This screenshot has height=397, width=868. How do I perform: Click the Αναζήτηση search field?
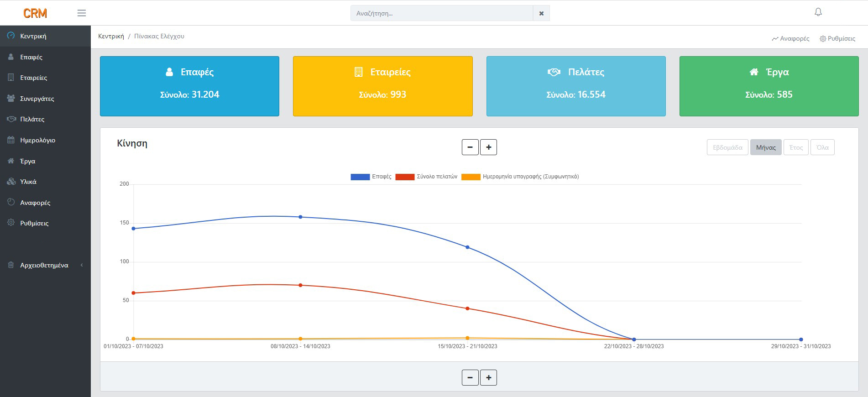[x=441, y=13]
